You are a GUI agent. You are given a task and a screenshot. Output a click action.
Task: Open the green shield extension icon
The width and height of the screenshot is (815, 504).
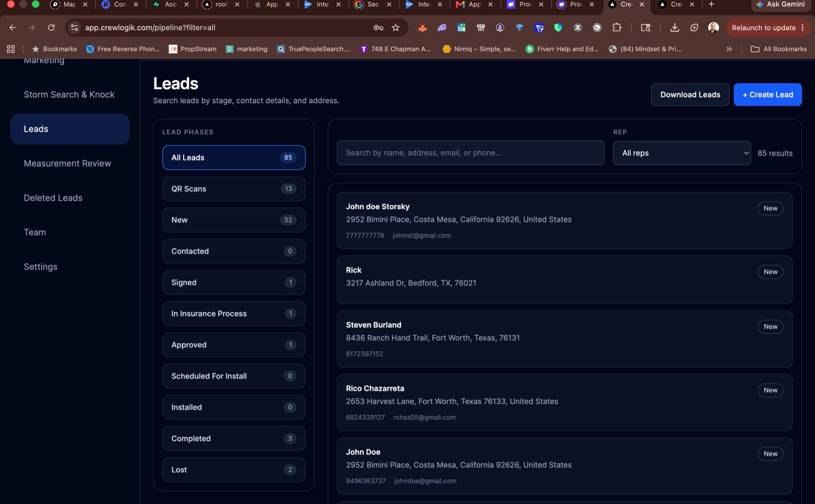(x=558, y=28)
